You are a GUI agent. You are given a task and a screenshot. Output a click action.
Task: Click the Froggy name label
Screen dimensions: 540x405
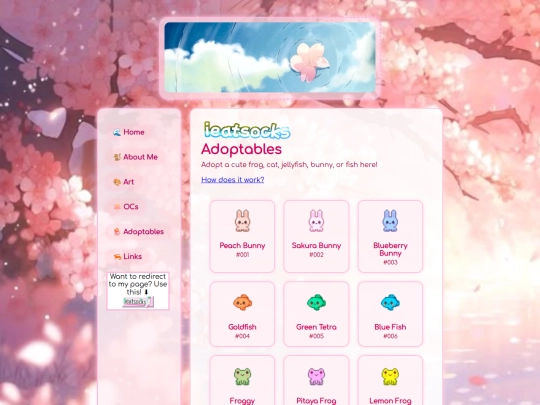[242, 401]
